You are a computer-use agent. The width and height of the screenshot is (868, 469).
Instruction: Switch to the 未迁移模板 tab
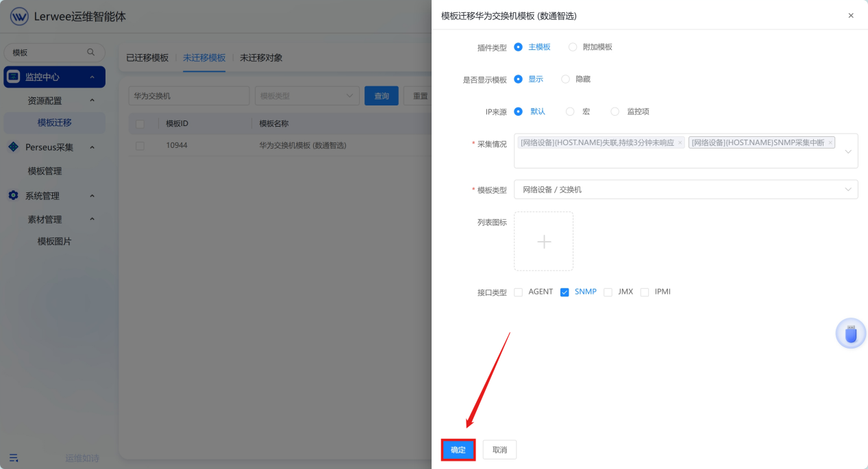click(x=204, y=58)
